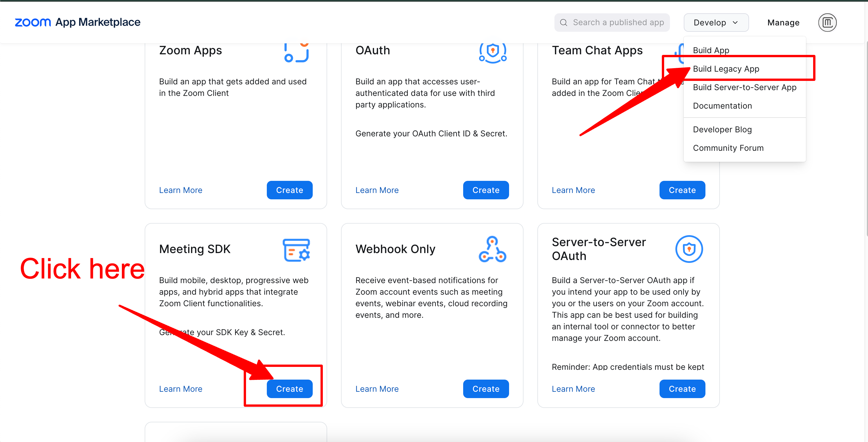Image resolution: width=868 pixels, height=442 pixels.
Task: Learn More about Webhook Only
Action: (377, 389)
